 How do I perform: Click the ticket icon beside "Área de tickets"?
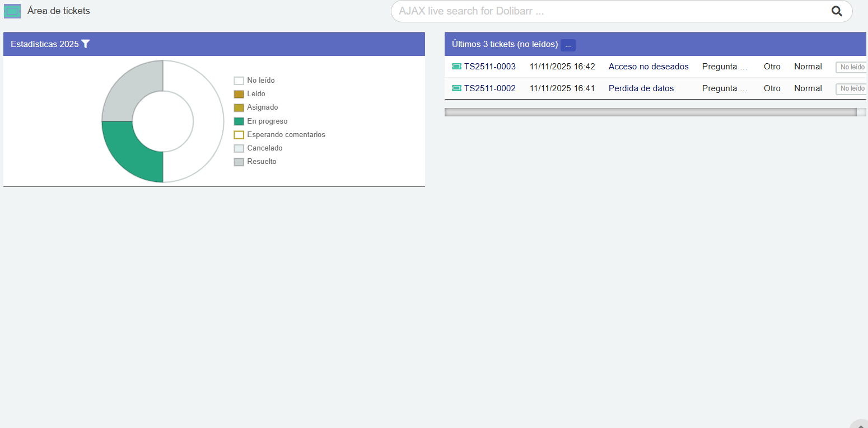point(12,11)
